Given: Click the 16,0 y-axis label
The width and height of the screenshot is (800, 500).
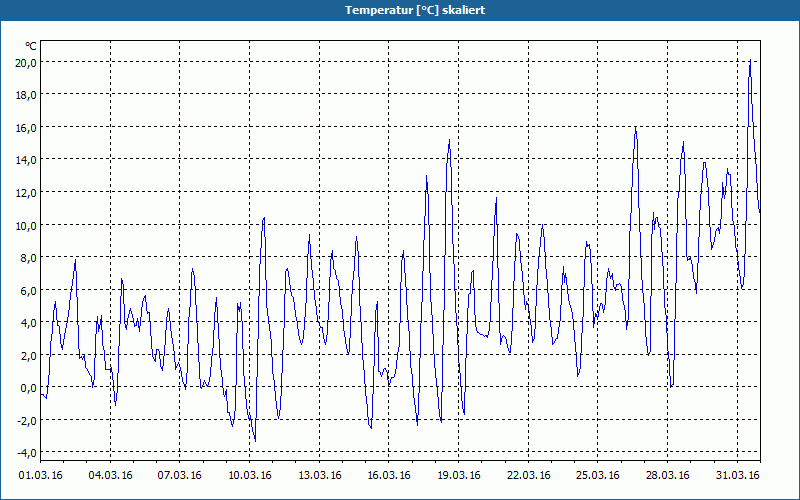Looking at the screenshot, I should pyautogui.click(x=26, y=128).
